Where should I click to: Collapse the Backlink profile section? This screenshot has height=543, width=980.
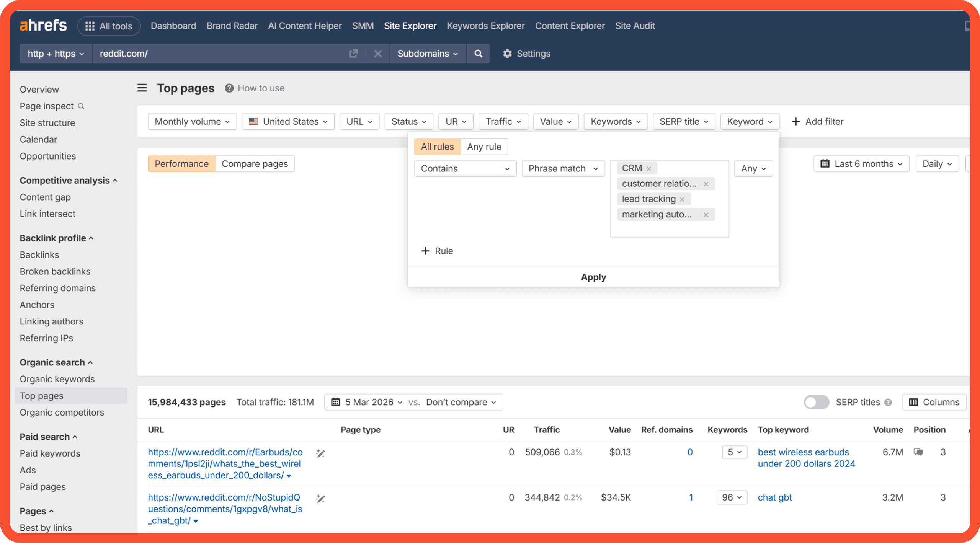click(57, 238)
